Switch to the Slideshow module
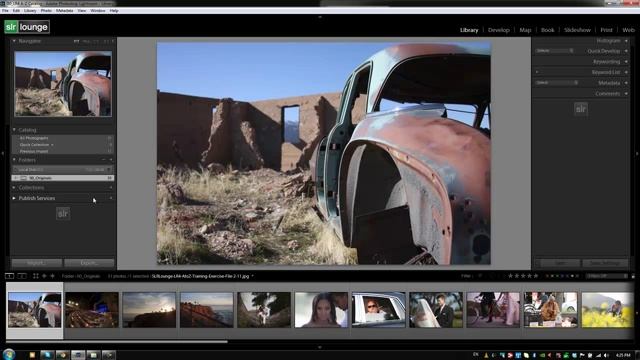Screen dimensions: 640x360 pos(577,30)
